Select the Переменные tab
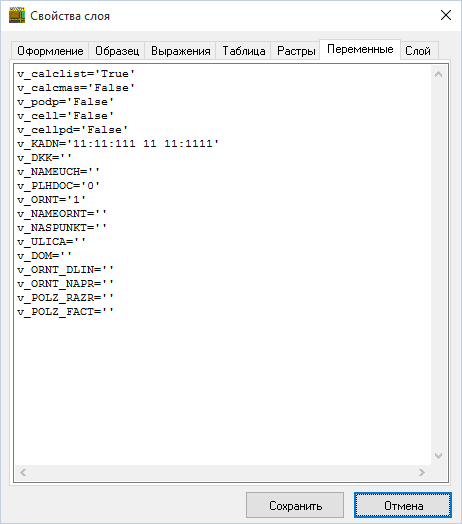Viewport: 462px width, 524px height. (360, 49)
